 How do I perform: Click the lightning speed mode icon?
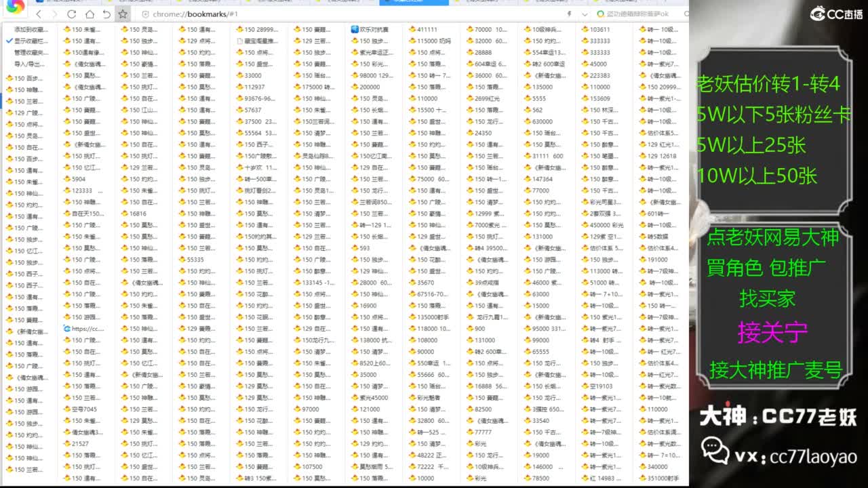pos(568,14)
